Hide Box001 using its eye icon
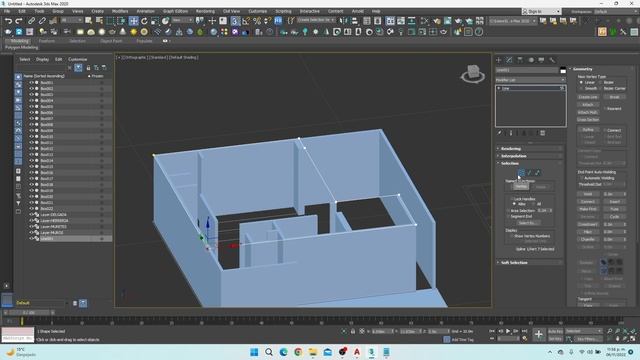 (31, 82)
